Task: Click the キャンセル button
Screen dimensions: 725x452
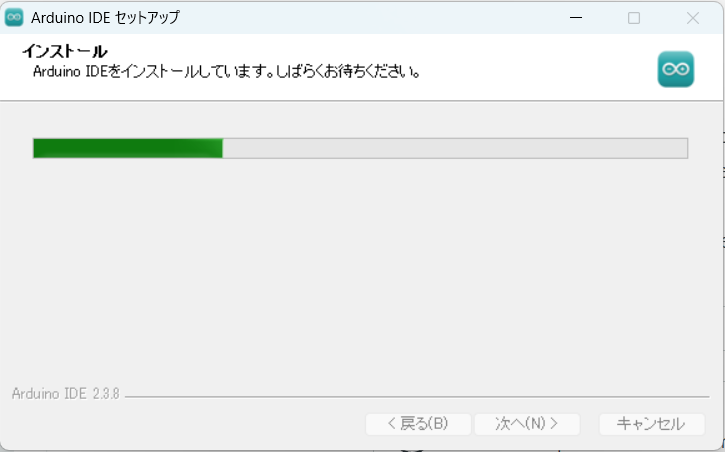Action: pyautogui.click(x=651, y=424)
